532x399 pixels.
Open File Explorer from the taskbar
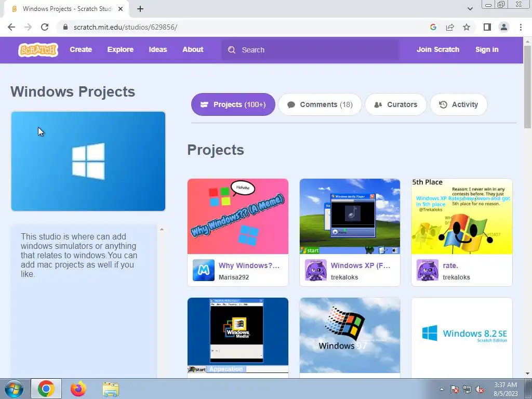click(111, 389)
